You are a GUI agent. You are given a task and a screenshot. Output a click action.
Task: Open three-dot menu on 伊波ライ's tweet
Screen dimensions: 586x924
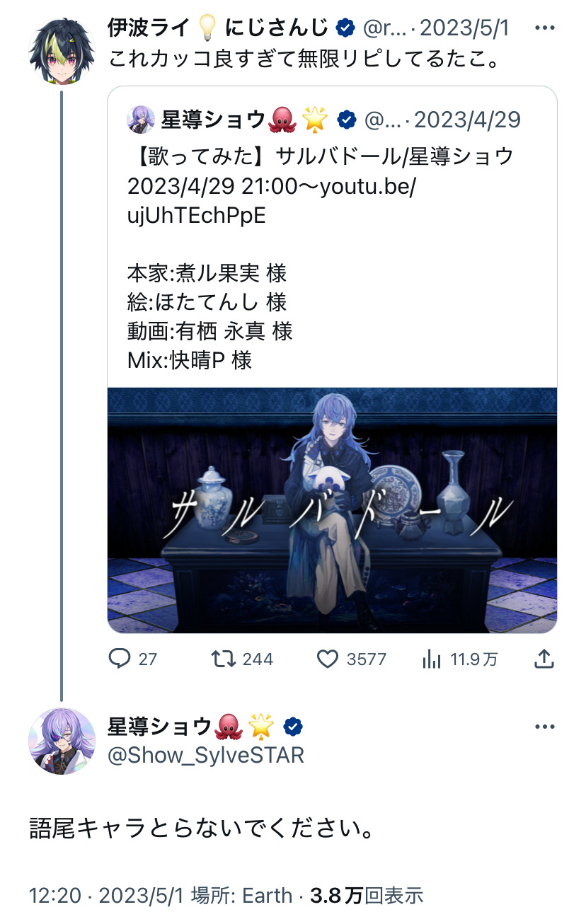(x=545, y=28)
